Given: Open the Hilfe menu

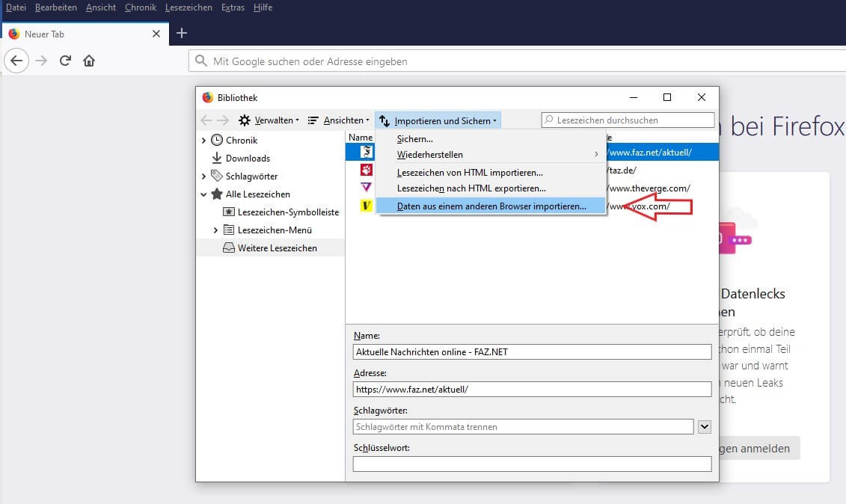Looking at the screenshot, I should (x=263, y=7).
